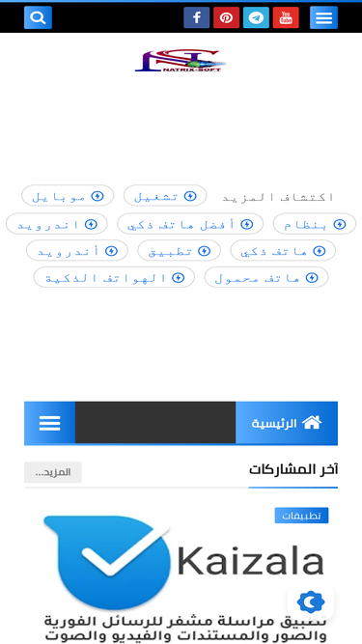
Task: Select the أفضل هاتف ذكي tag
Action: pos(190,224)
